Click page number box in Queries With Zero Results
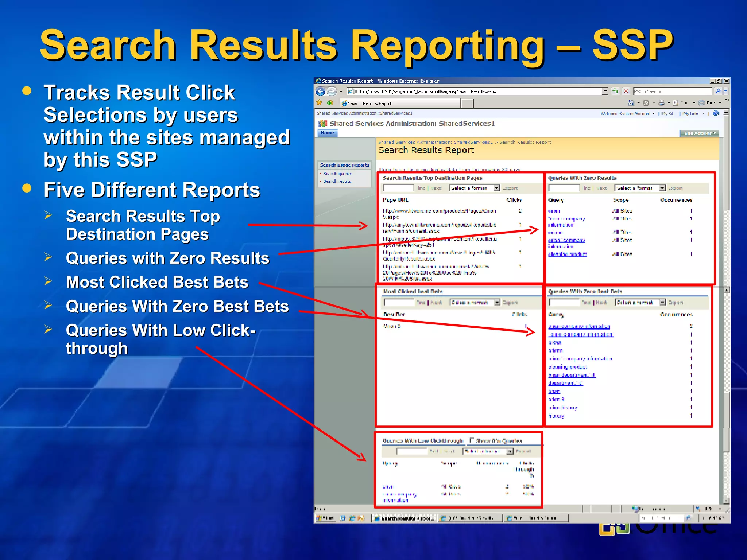This screenshot has height=560, width=747. [x=564, y=188]
